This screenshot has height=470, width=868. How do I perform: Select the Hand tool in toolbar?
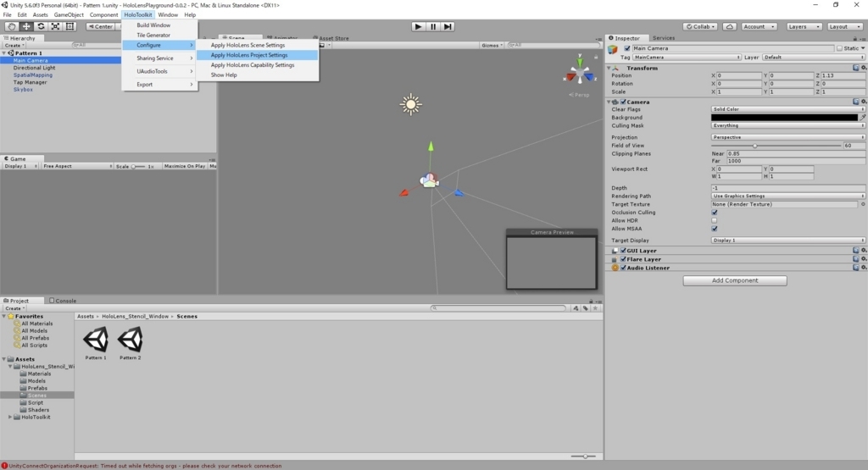pos(11,26)
